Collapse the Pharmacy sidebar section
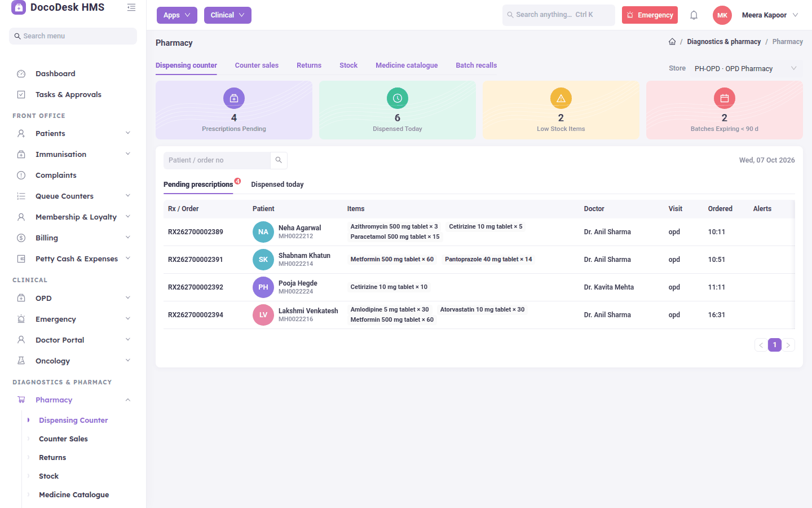The height and width of the screenshot is (508, 812). [x=73, y=400]
